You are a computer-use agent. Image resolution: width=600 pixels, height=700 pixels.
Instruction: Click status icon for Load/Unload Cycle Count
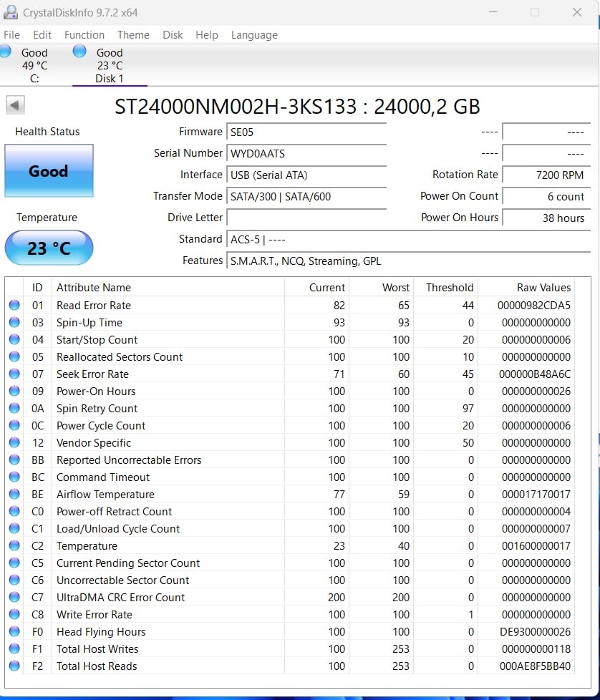coord(14,528)
